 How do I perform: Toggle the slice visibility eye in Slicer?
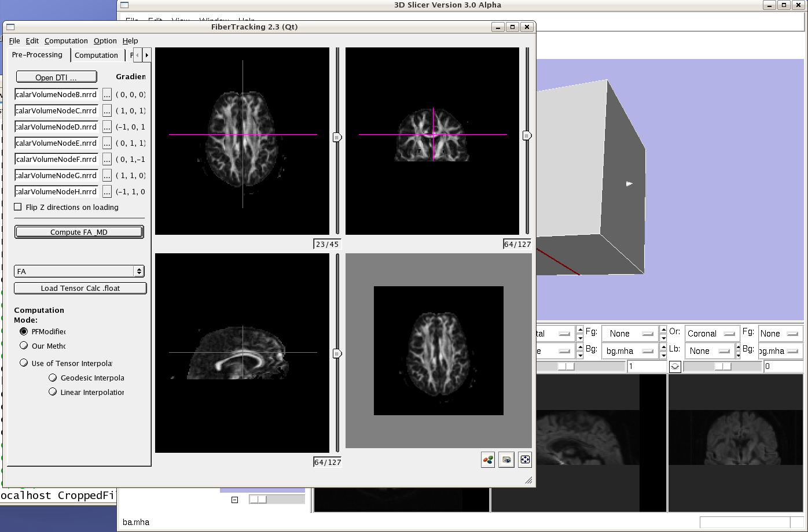coord(675,367)
